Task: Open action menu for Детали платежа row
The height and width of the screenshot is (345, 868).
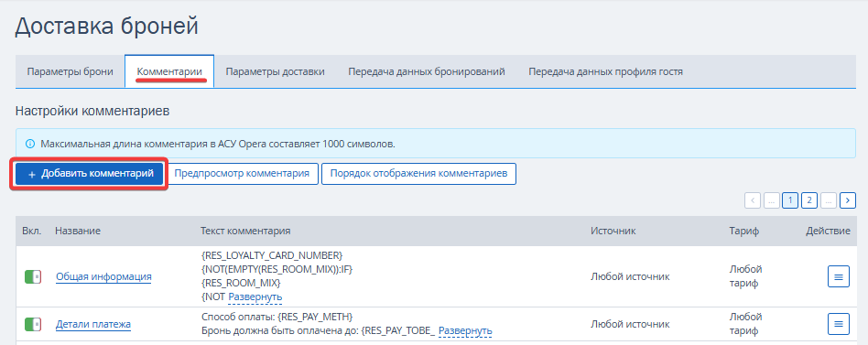Action: [838, 324]
